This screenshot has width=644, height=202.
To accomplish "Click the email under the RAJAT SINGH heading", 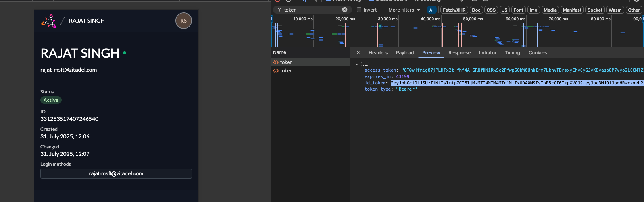I will tap(69, 70).
